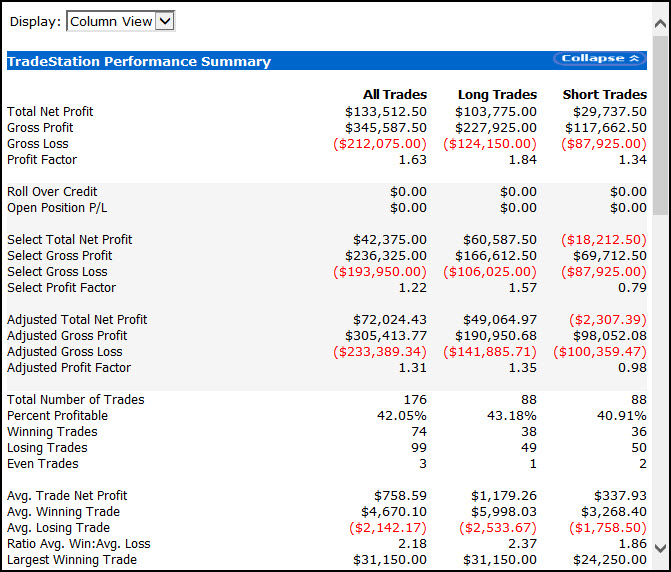The image size is (671, 572).
Task: Click the 99 losing trades value
Action: pos(419,448)
